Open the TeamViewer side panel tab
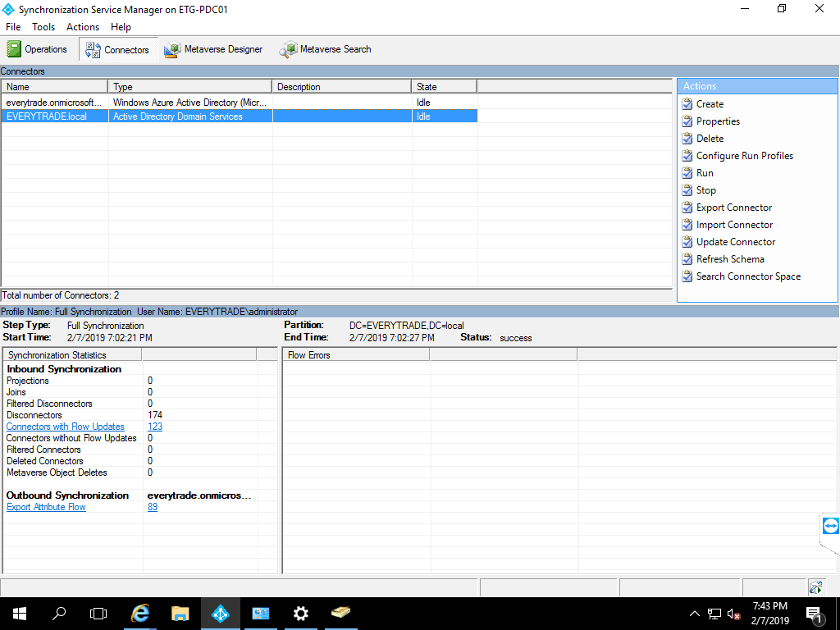Viewport: 840px width, 630px height. pos(830,526)
